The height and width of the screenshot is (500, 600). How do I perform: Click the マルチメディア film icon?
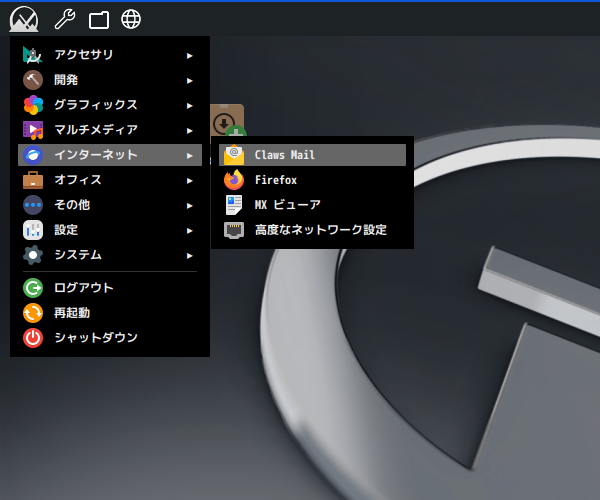pos(33,130)
